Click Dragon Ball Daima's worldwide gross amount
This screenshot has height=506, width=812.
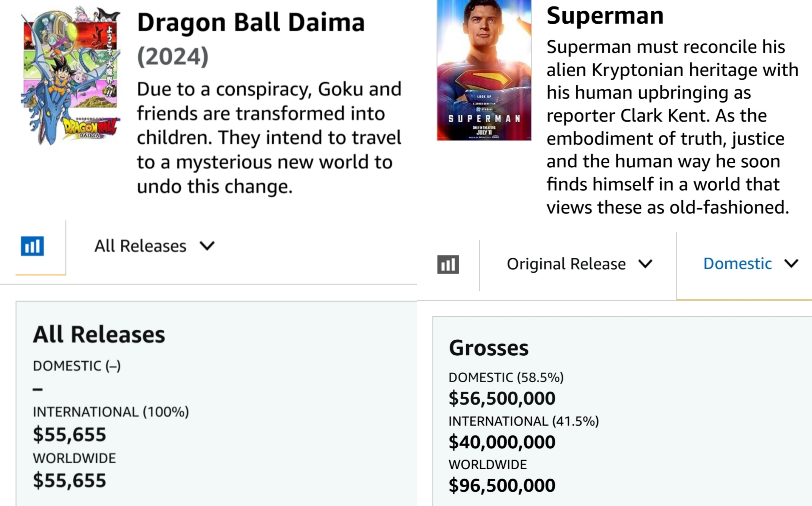coord(69,480)
